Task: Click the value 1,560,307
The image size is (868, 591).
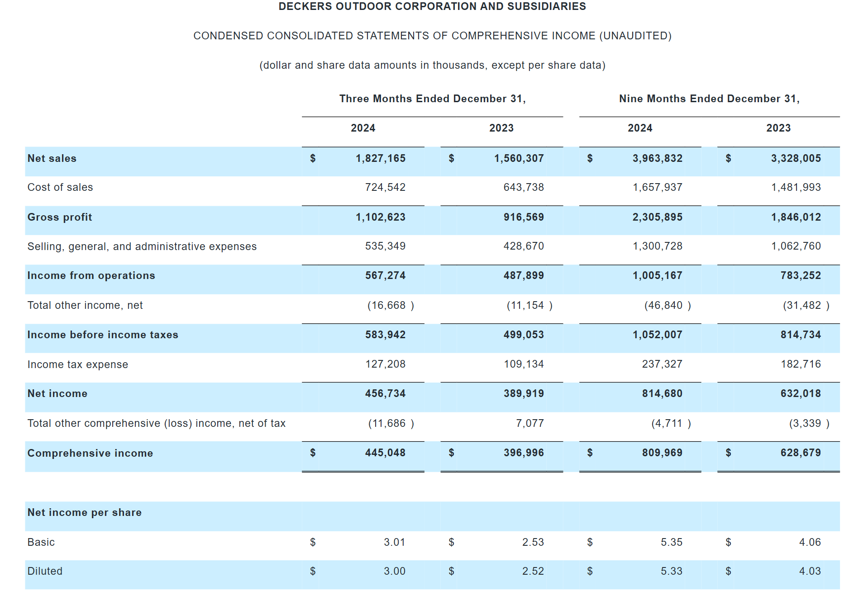Action: coord(519,158)
